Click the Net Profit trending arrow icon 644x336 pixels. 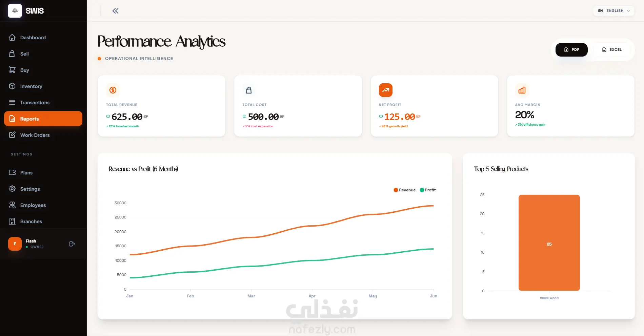pyautogui.click(x=386, y=90)
